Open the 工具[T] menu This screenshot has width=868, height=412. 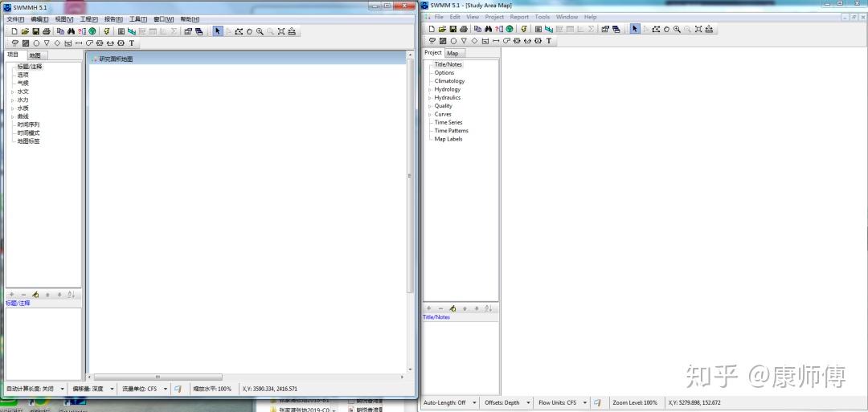pyautogui.click(x=138, y=19)
